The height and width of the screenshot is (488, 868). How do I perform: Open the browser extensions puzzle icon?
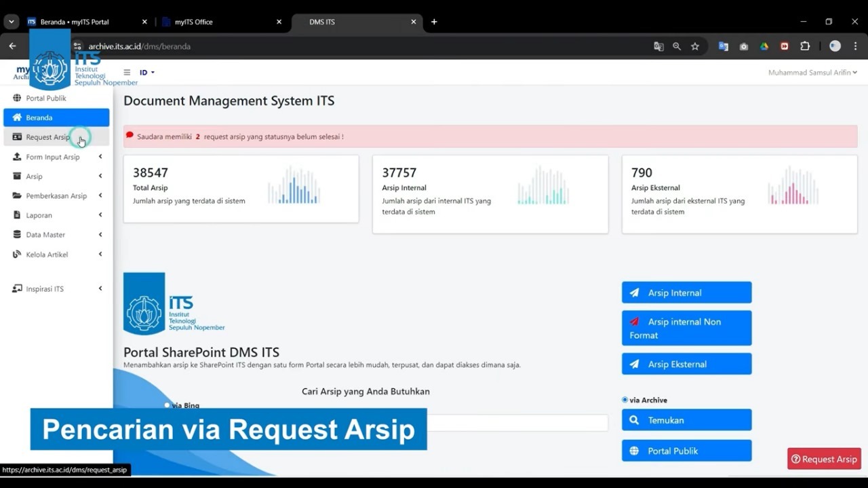(805, 46)
